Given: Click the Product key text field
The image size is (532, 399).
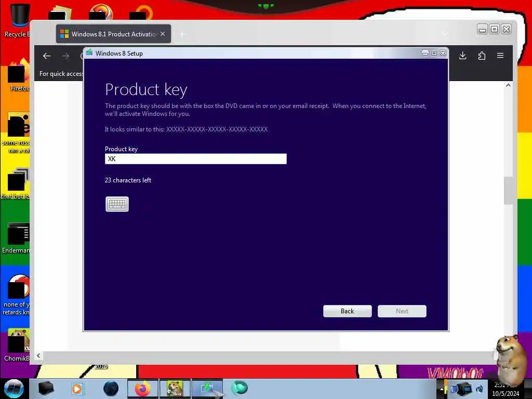Looking at the screenshot, I should point(196,159).
